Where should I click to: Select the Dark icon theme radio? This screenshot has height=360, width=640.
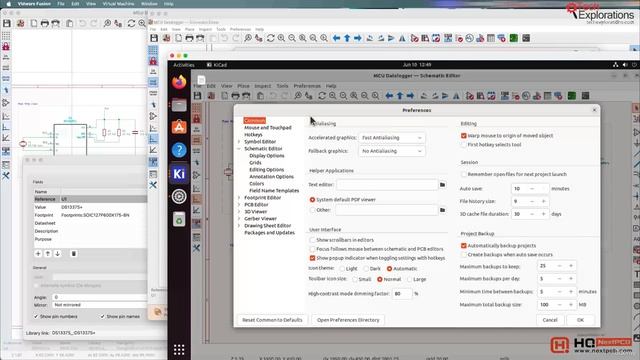click(366, 269)
